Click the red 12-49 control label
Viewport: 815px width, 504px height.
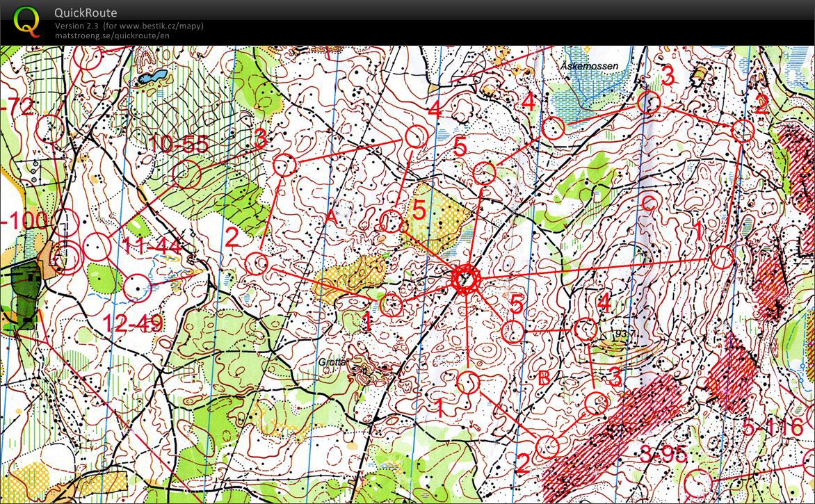[x=133, y=324]
